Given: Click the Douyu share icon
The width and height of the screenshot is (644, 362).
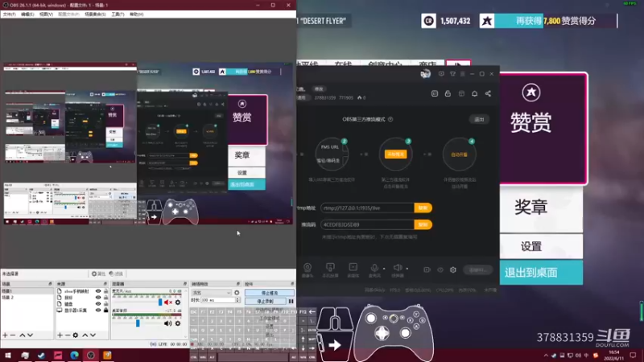Looking at the screenshot, I should point(488,93).
